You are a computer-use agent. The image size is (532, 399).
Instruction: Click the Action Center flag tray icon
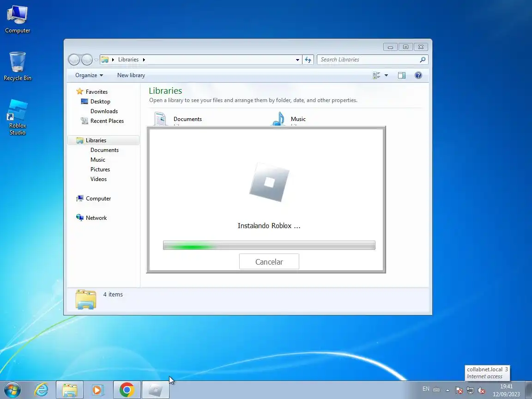pyautogui.click(x=459, y=390)
